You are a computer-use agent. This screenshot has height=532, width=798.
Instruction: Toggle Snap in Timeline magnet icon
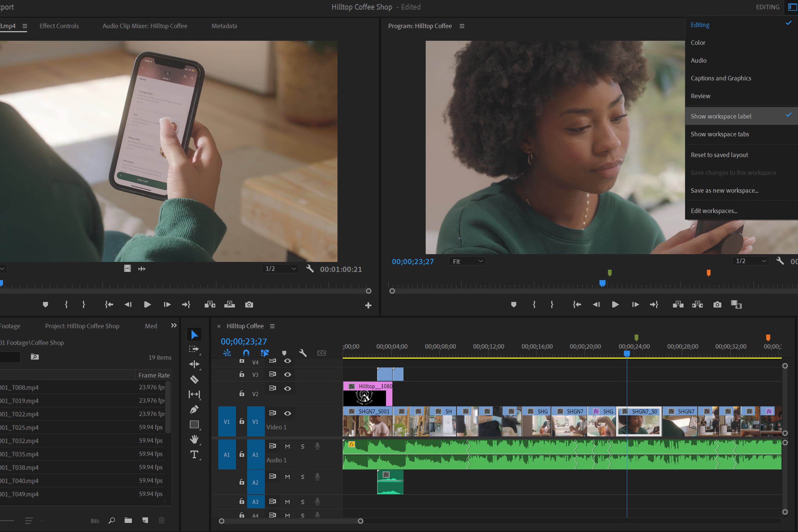click(246, 353)
